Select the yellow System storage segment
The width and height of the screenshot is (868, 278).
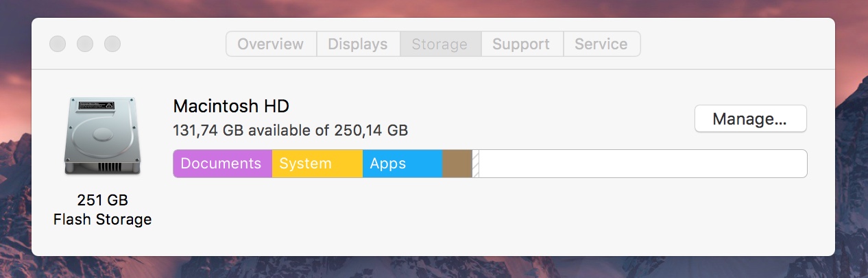point(317,164)
